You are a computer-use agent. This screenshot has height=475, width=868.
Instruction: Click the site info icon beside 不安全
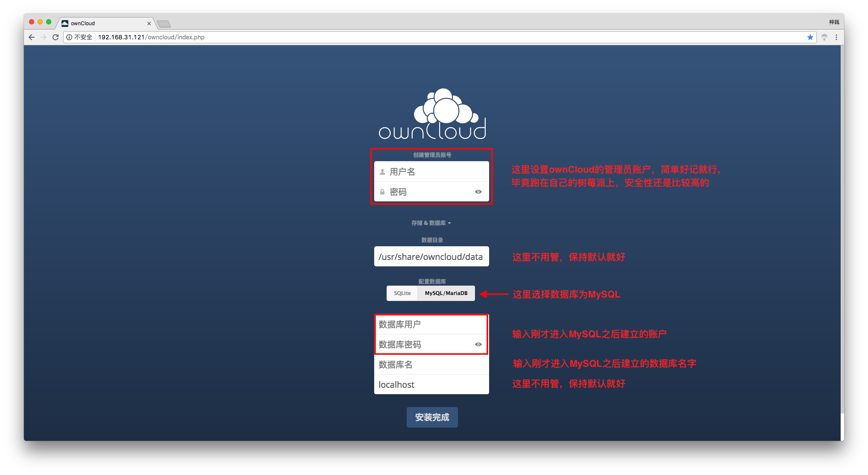click(x=69, y=37)
